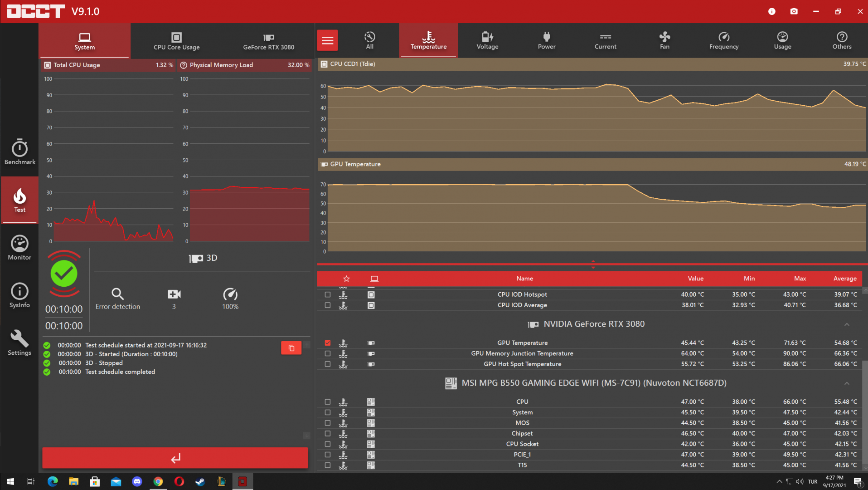Click the green test passed checkmark
The width and height of the screenshot is (868, 490).
point(64,274)
